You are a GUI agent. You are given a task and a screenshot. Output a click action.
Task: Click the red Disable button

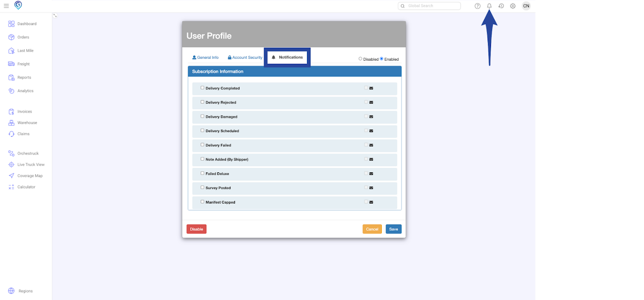point(196,229)
